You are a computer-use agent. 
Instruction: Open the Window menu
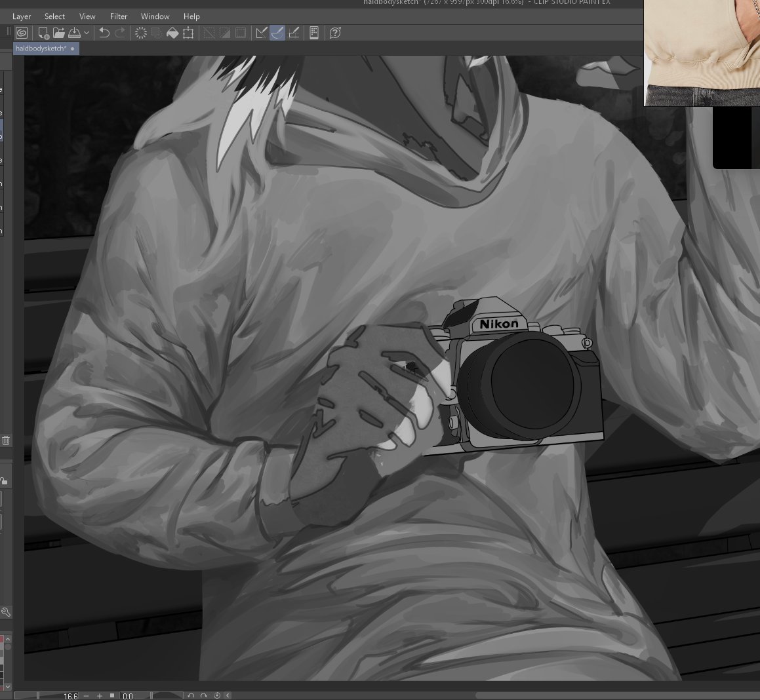[155, 16]
